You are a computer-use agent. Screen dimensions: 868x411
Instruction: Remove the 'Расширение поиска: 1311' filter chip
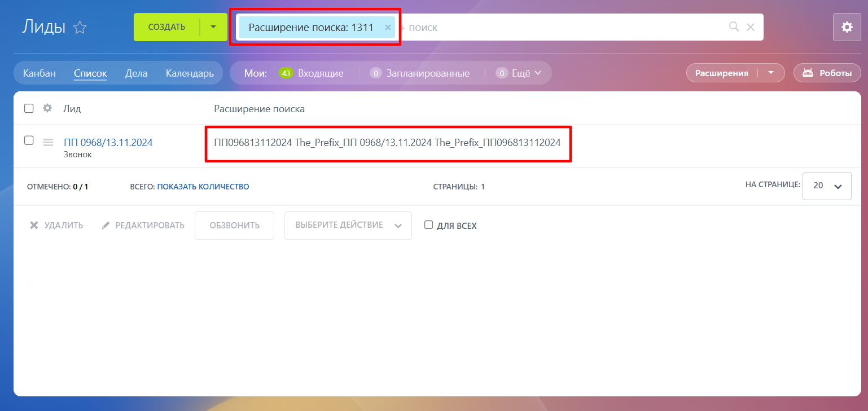click(x=388, y=27)
